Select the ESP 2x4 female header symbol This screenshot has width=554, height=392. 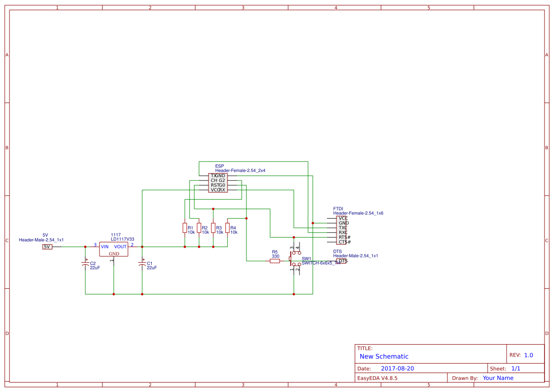218,183
